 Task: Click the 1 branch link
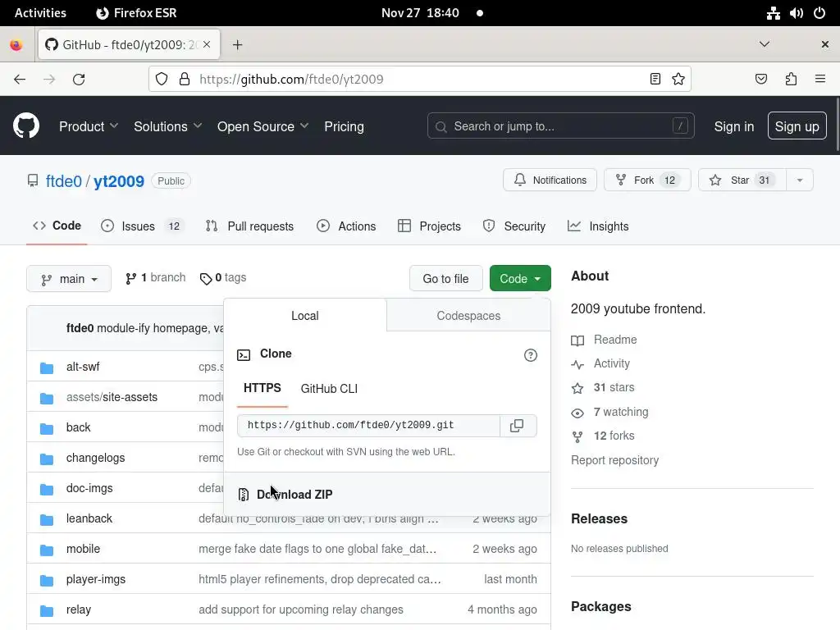(x=155, y=277)
